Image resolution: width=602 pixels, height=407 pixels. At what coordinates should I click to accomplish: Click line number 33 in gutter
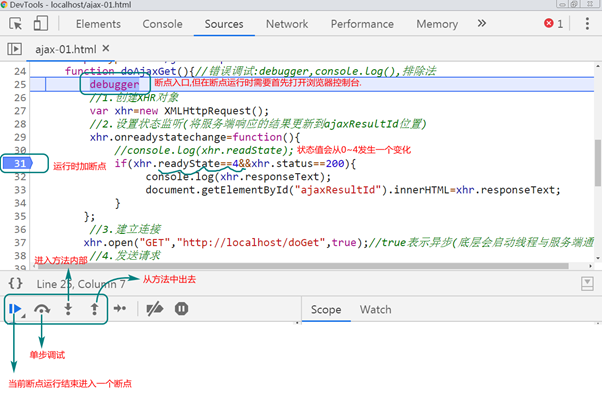click(20, 190)
